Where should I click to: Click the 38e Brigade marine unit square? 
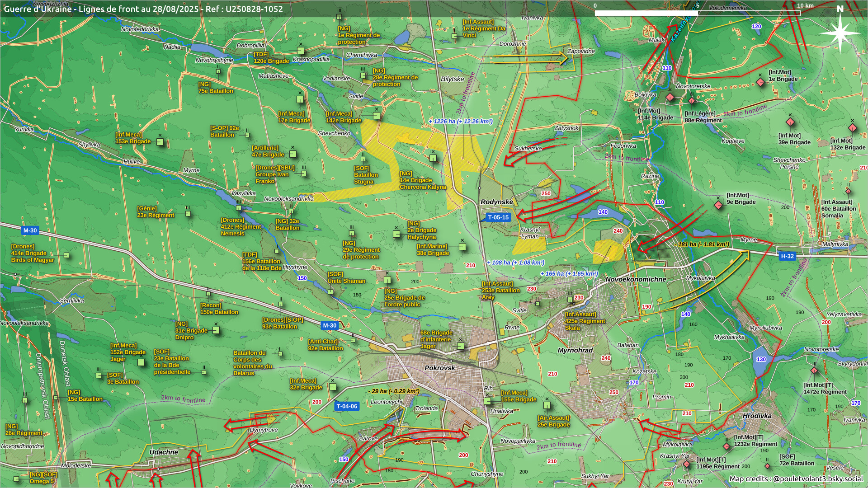[462, 247]
